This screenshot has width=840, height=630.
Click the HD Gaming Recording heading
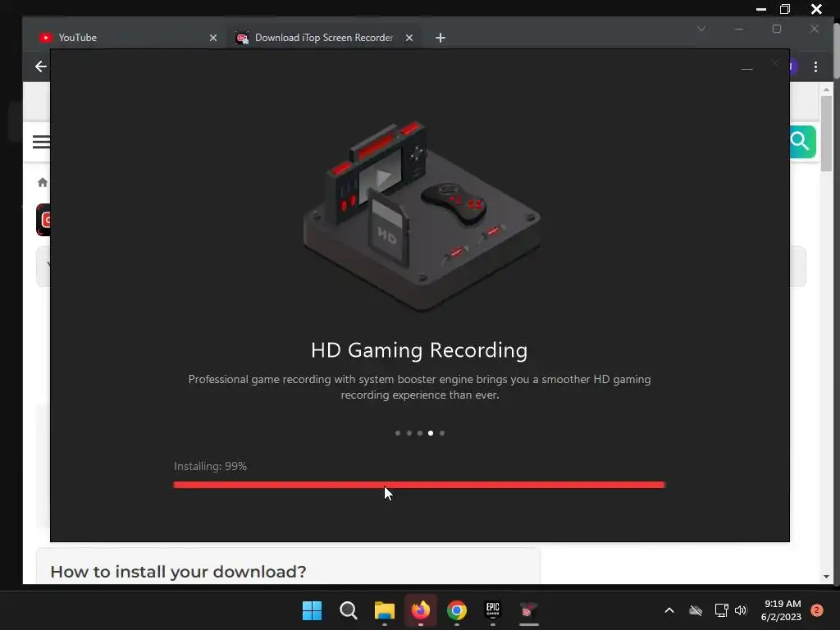pos(419,349)
